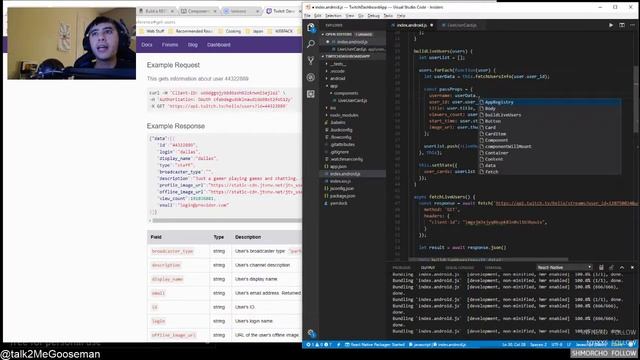Switch to the Debug Console panel tab

point(460,268)
